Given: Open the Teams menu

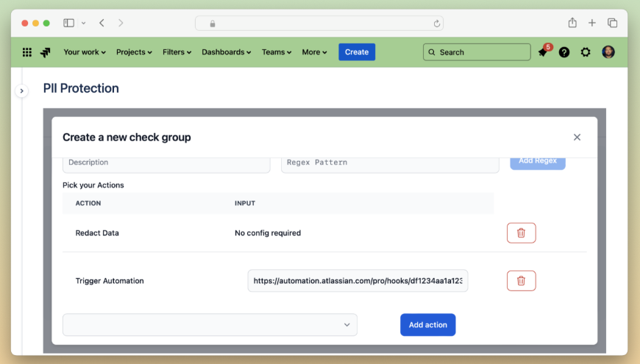Looking at the screenshot, I should coord(277,52).
